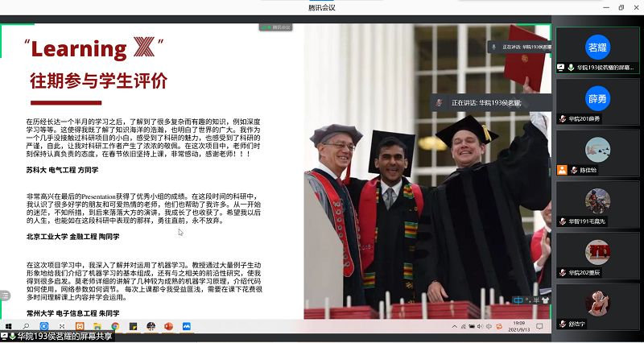The height and width of the screenshot is (343, 644).
Task: Click participant name 华院201薛勇
Action: click(x=584, y=119)
